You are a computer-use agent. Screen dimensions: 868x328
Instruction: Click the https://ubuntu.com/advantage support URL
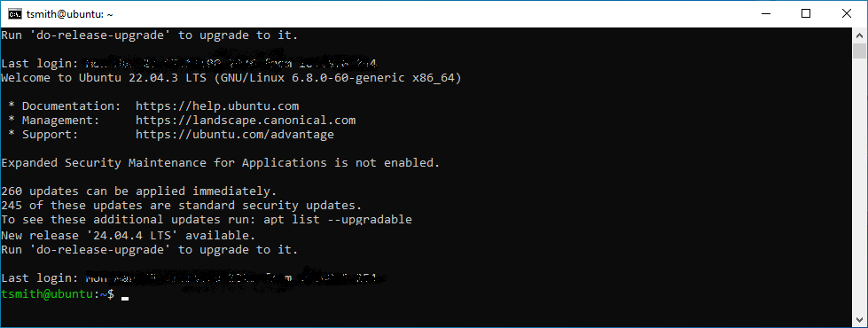(x=235, y=135)
